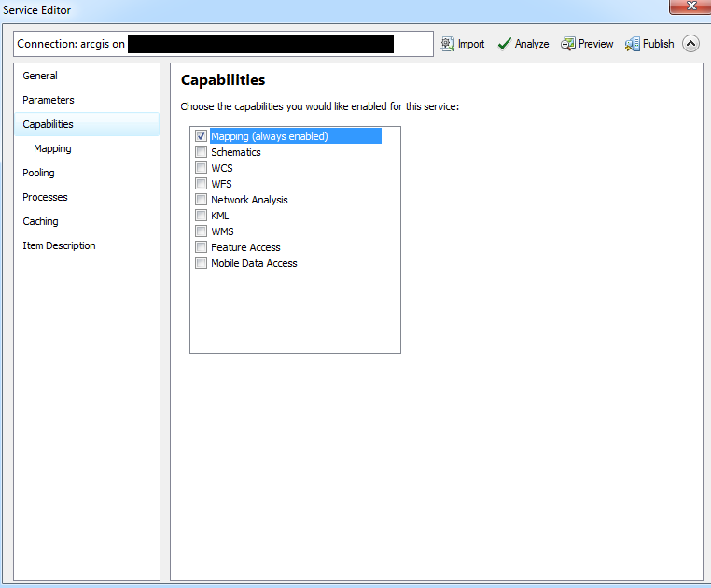711x588 pixels.
Task: Check the WFS capability box
Action: (x=202, y=184)
